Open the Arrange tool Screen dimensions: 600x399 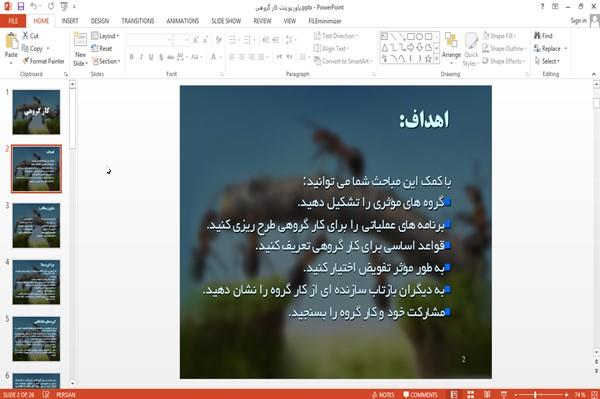(x=451, y=45)
